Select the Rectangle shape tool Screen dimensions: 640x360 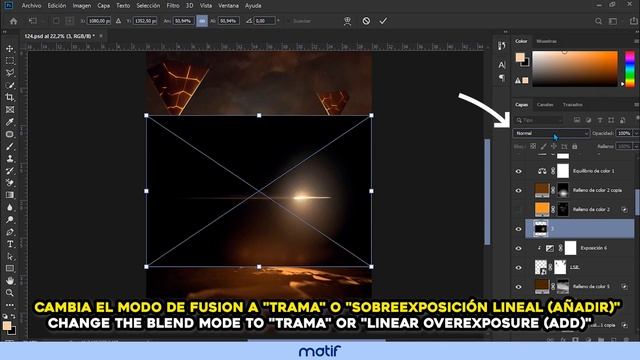[x=10, y=269]
